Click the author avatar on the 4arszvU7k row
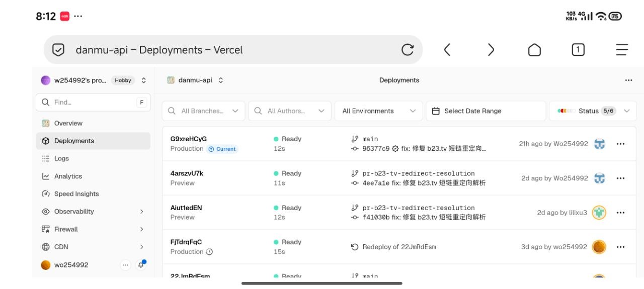Screen dimensions: 644x289 click(599, 178)
